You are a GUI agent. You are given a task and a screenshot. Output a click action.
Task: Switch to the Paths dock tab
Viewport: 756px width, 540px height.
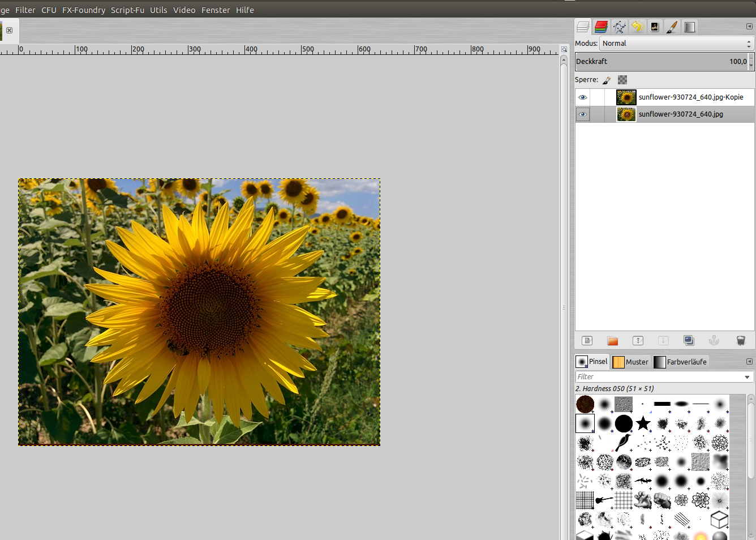click(x=619, y=27)
